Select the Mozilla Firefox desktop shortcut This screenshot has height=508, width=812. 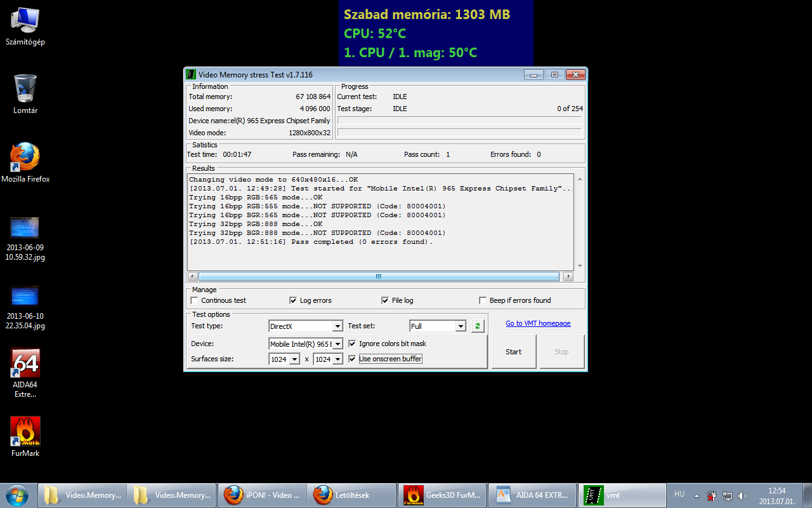(x=25, y=163)
